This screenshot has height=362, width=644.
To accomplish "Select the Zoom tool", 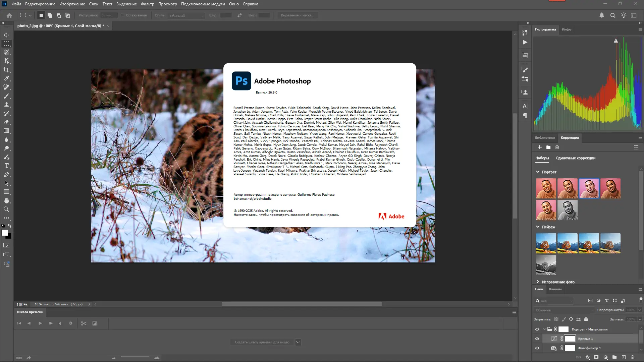I will (x=6, y=209).
